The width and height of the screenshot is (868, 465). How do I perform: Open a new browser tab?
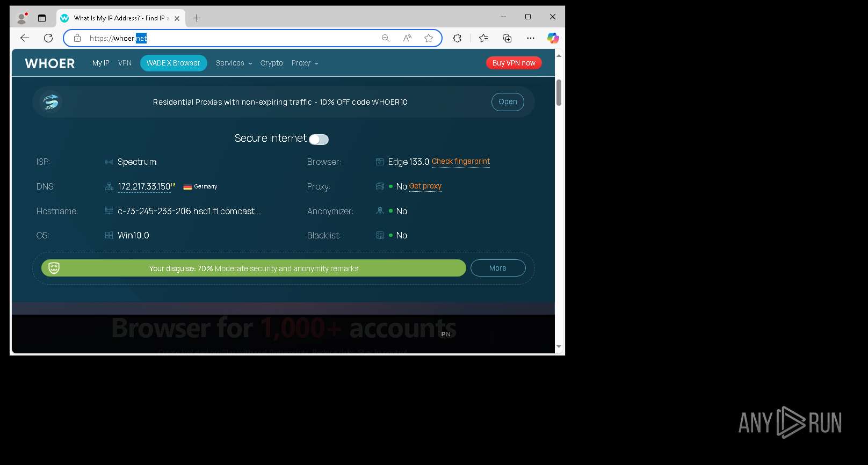click(x=197, y=18)
